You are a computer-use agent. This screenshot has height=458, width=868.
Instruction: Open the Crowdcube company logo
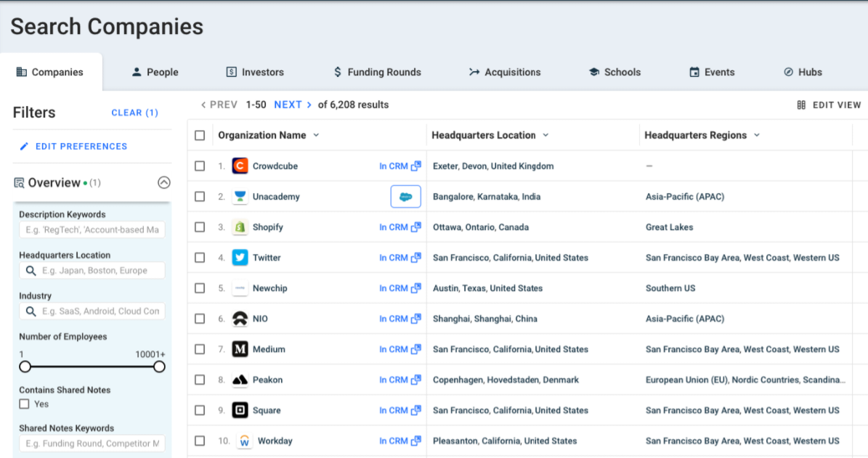(x=240, y=166)
